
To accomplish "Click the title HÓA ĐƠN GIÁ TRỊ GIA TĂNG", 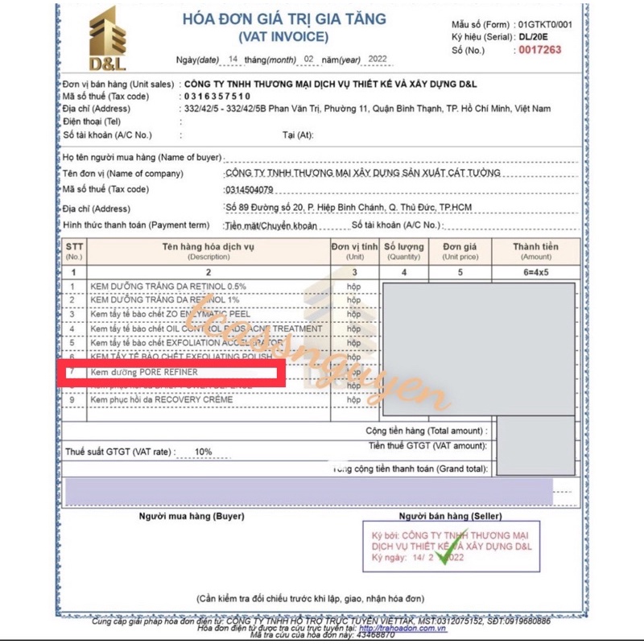I will pos(284,19).
